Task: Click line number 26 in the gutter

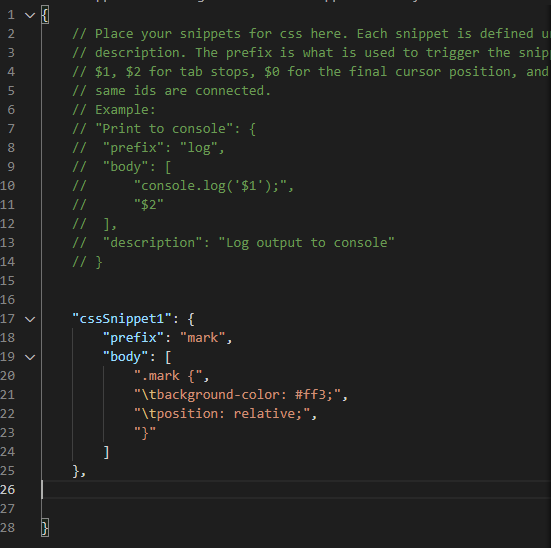Action: point(8,490)
